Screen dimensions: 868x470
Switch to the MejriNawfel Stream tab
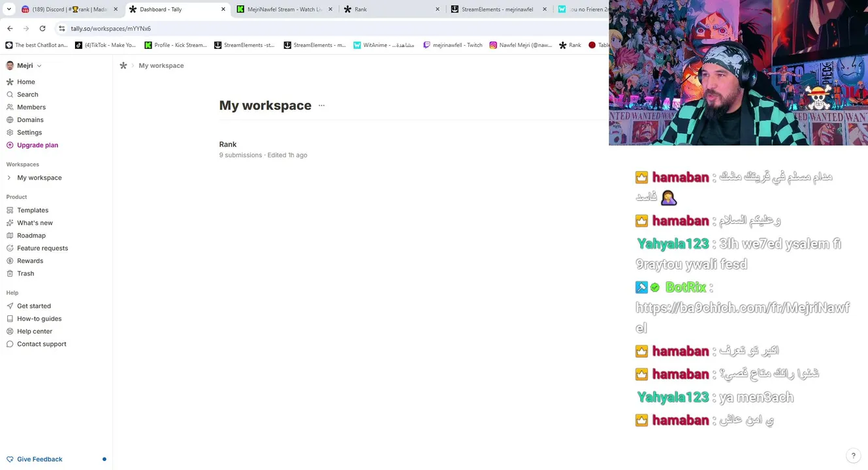(x=285, y=9)
